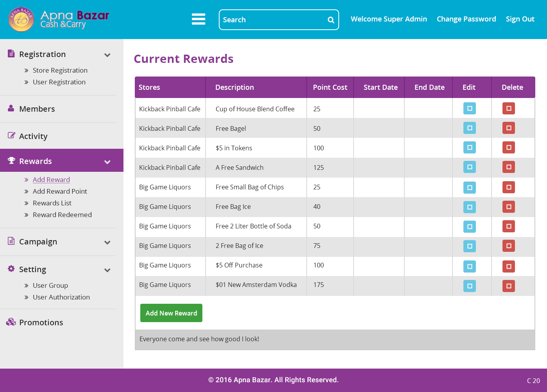Toggle the Setting section chevron
Screen dimensions: 547x392
(107, 270)
